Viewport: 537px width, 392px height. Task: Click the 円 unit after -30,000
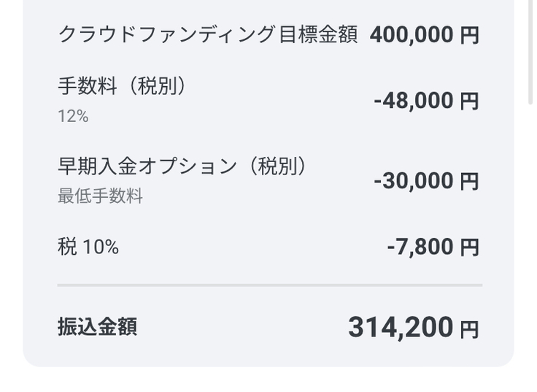469,182
